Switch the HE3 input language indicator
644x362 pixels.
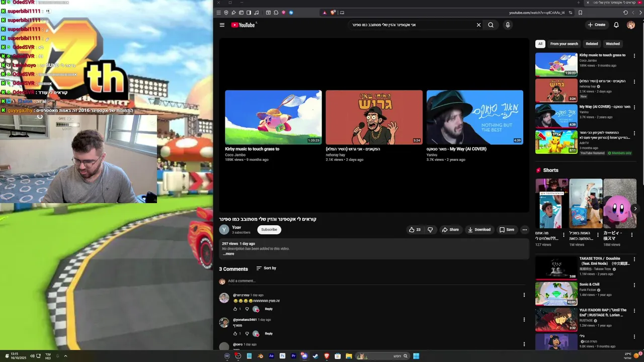(x=48, y=356)
